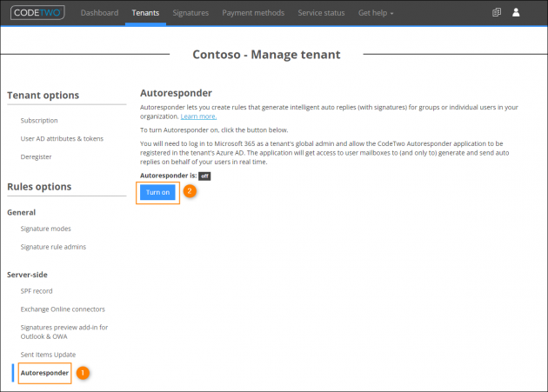Screen dimensions: 548x392
Task: Expand the Get help dropdown
Action: (376, 13)
